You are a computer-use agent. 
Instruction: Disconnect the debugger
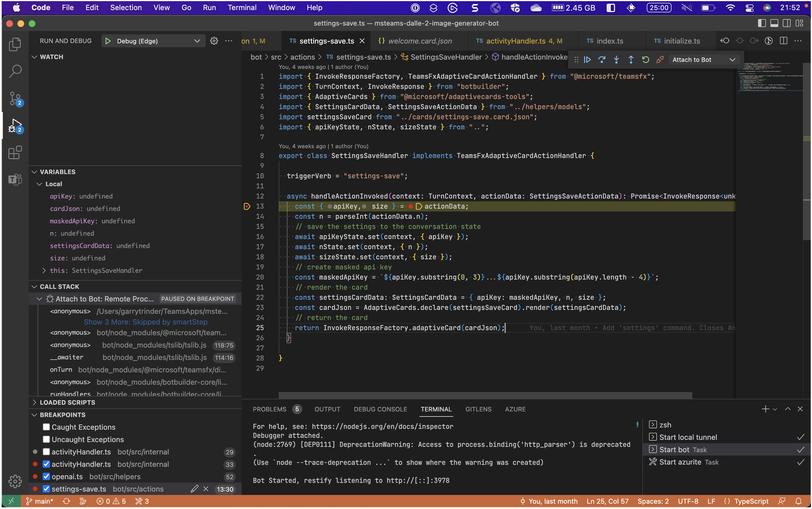pyautogui.click(x=660, y=60)
